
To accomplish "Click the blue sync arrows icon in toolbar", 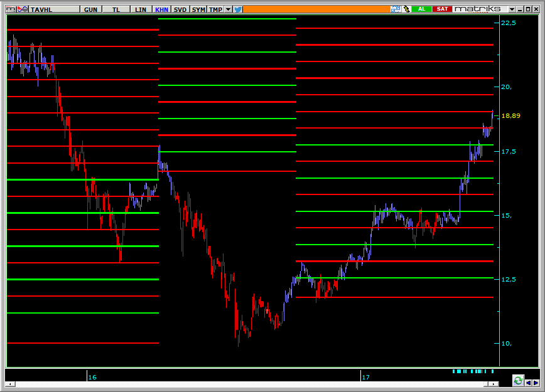I will tap(395, 9).
